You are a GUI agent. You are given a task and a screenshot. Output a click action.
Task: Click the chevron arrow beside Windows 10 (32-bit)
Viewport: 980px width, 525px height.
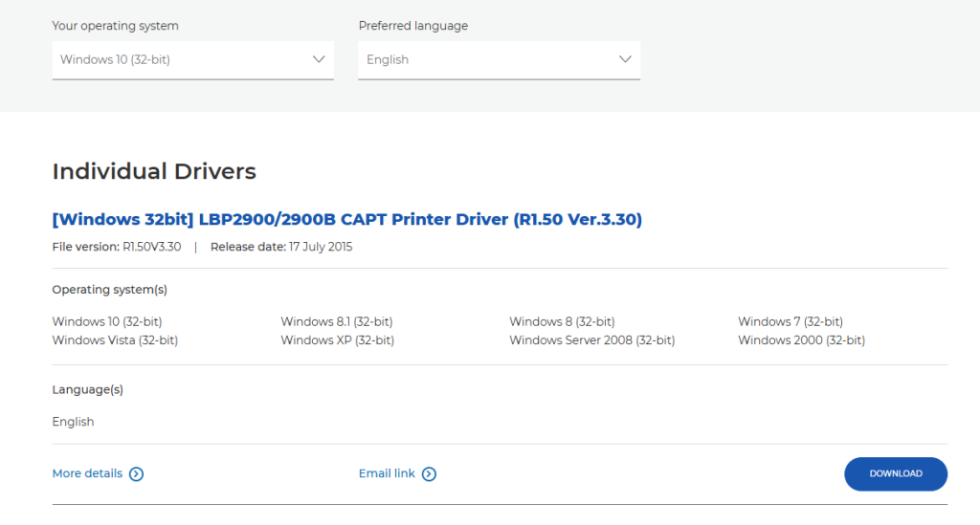click(x=319, y=59)
